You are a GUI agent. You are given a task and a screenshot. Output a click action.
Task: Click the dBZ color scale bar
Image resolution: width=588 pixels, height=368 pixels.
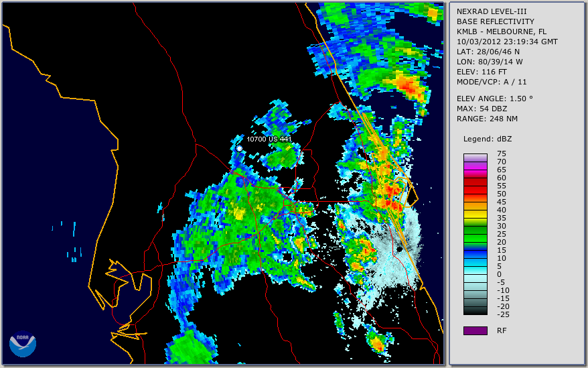[x=475, y=234]
